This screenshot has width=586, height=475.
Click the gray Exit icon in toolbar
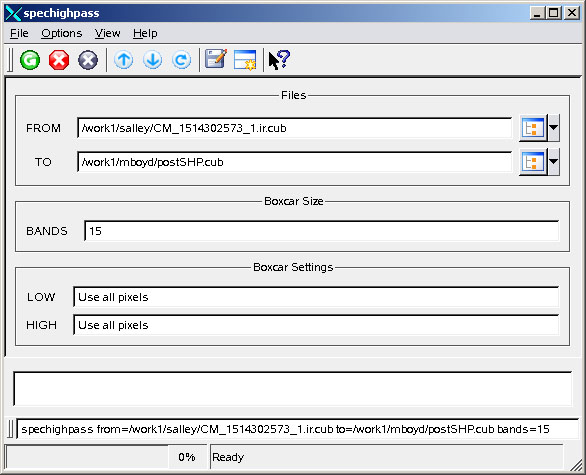click(x=88, y=60)
